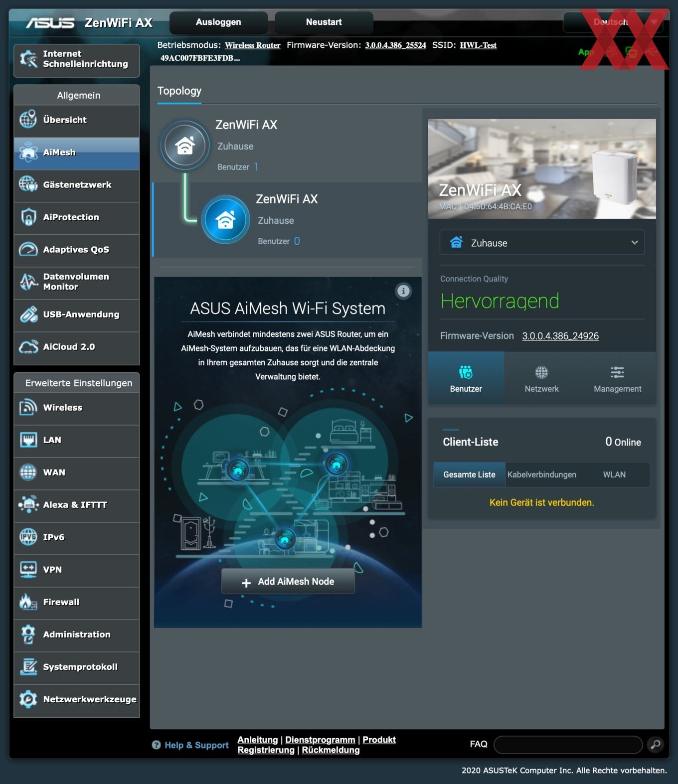Click Add AiMesh Node button
This screenshot has width=678, height=784.
pos(288,582)
